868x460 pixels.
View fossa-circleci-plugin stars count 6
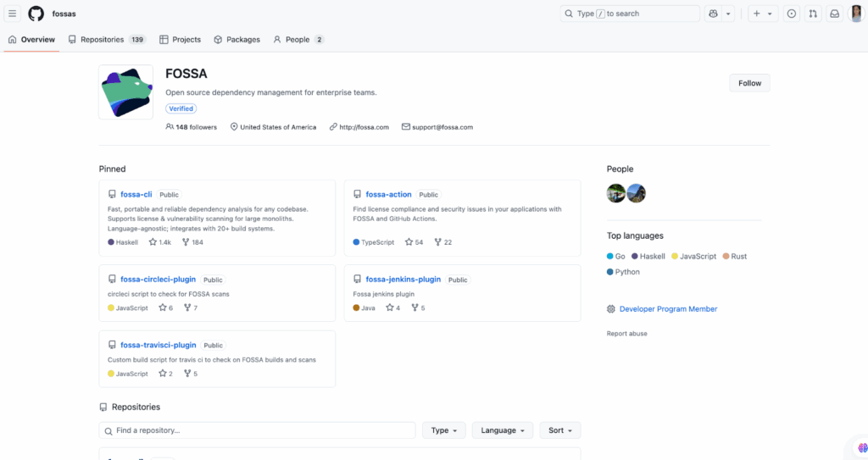pyautogui.click(x=165, y=308)
